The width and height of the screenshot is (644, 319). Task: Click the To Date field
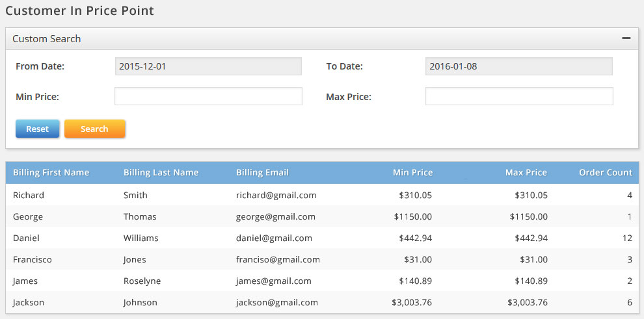518,66
